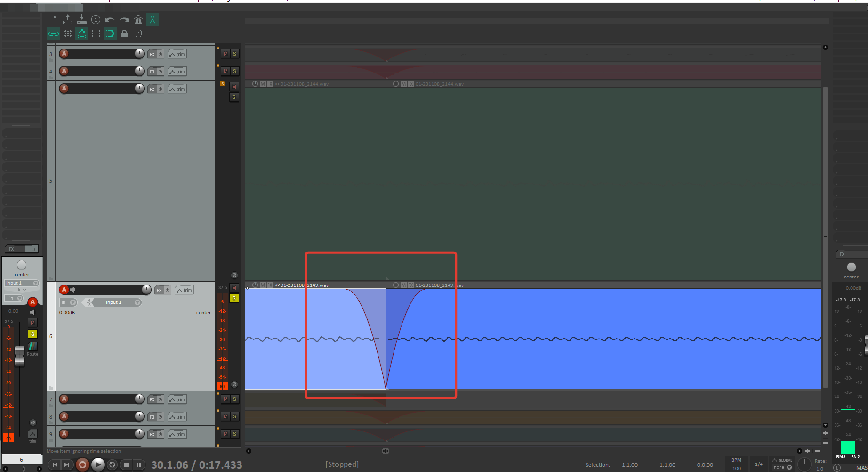Click the playback Rate knob

point(804,464)
